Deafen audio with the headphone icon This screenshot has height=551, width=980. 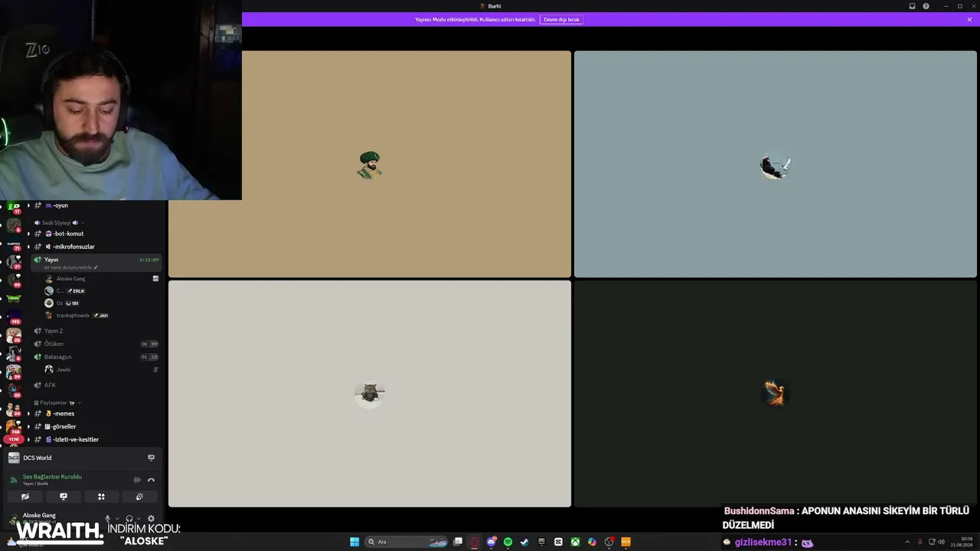click(129, 519)
